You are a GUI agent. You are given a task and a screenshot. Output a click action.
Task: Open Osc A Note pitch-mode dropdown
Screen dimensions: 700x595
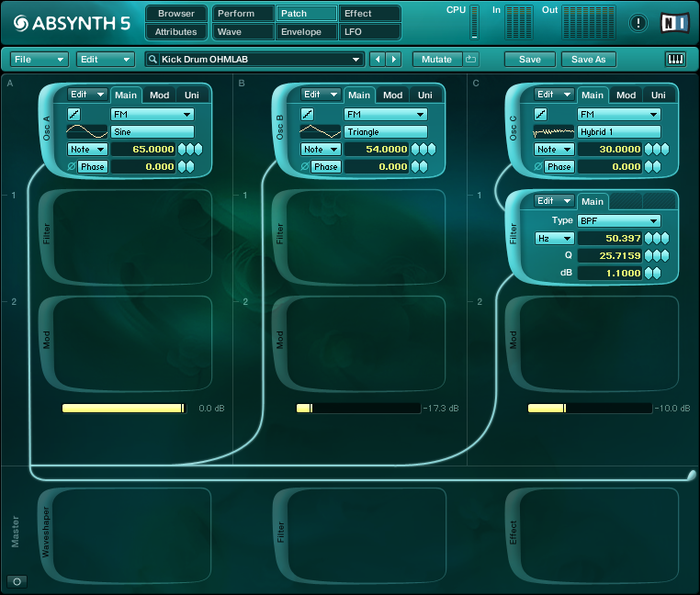tap(87, 149)
